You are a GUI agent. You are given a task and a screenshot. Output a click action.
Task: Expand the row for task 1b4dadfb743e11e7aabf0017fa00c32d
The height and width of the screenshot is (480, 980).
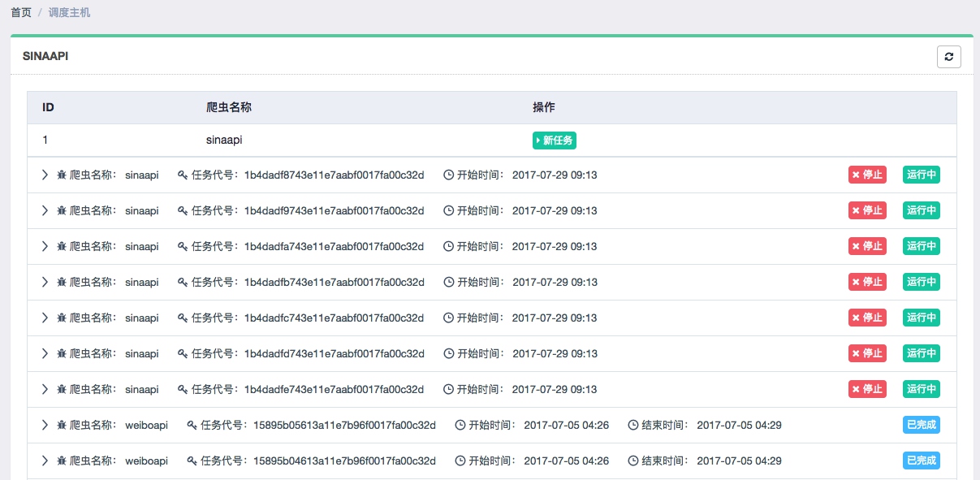(45, 282)
